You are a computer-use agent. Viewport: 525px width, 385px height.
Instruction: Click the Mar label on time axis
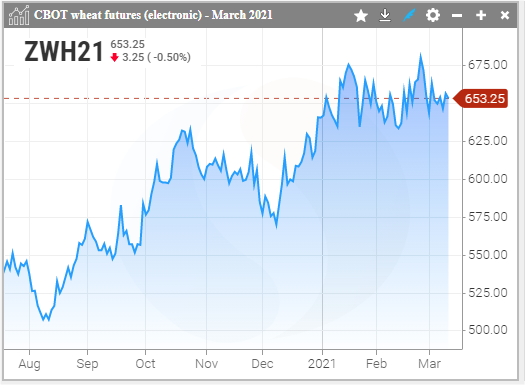pos(429,364)
